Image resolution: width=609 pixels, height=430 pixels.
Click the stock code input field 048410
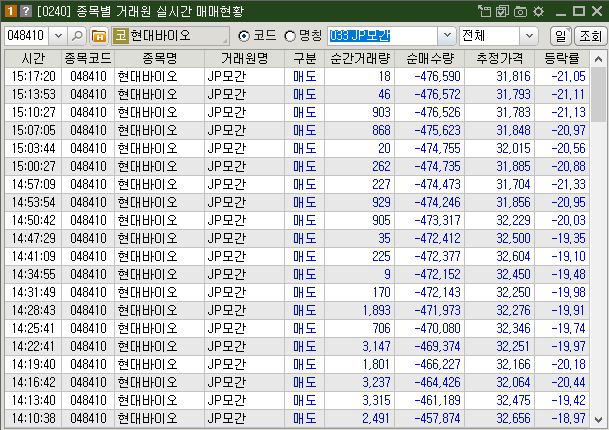coord(26,36)
